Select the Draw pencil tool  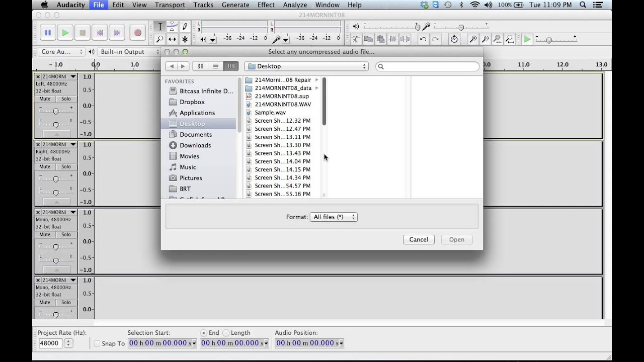[185, 27]
